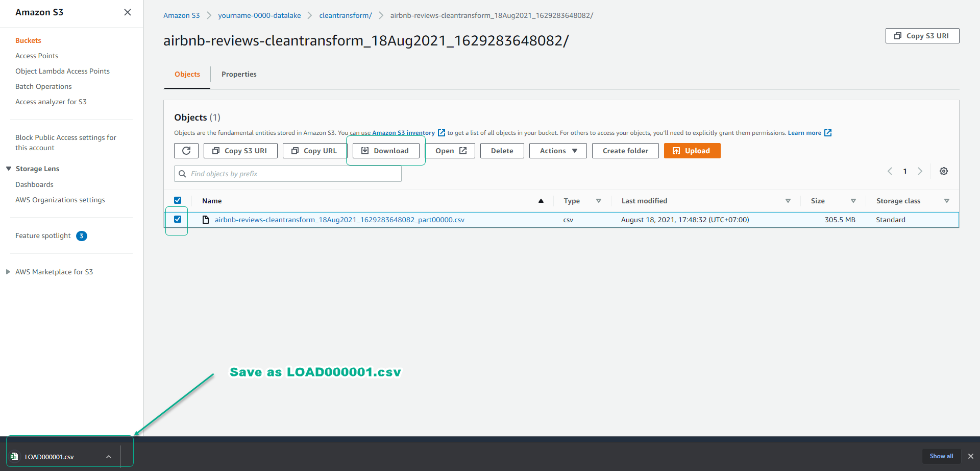The width and height of the screenshot is (980, 471).
Task: Open Buckets in the sidebar
Action: tap(28, 40)
